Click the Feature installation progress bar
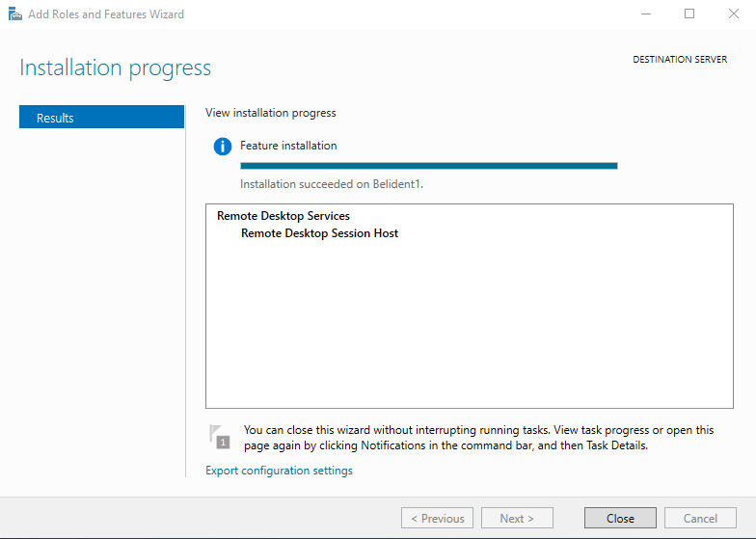756x539 pixels. click(x=428, y=166)
